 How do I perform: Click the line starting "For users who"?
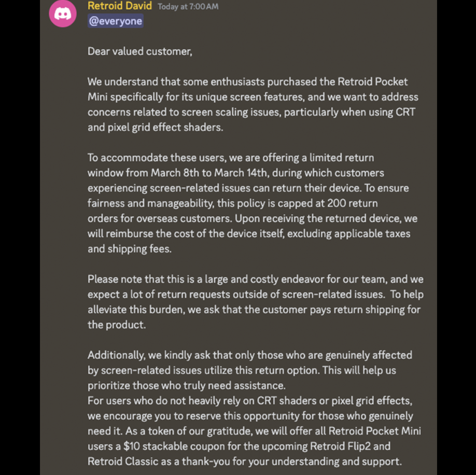pyautogui.click(x=249, y=401)
